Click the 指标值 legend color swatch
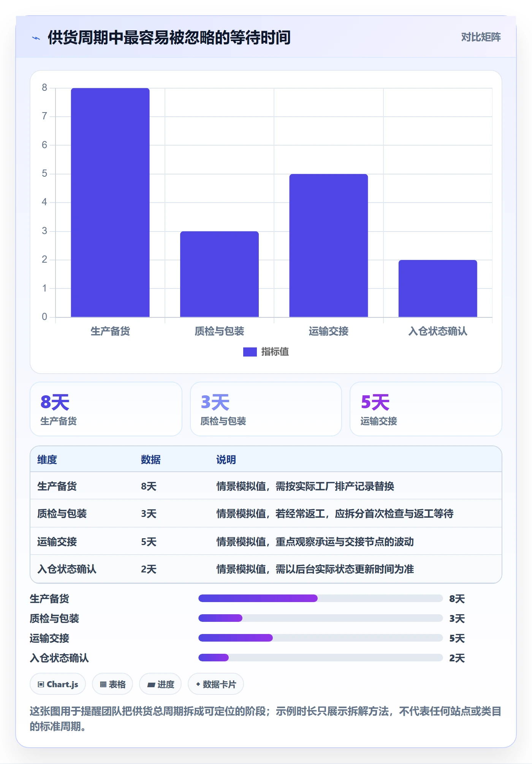Screen dimensions: 532x764 (250, 352)
